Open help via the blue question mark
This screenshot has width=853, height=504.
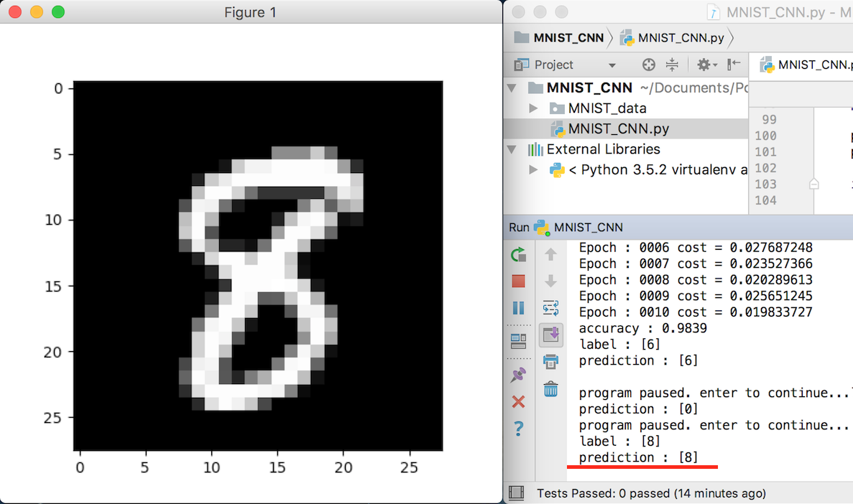coord(518,429)
